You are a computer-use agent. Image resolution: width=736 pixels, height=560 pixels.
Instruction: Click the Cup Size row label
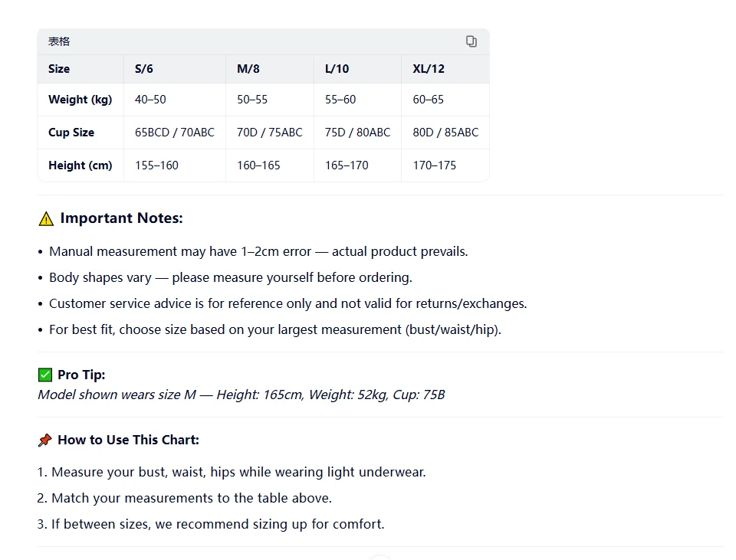tap(71, 133)
